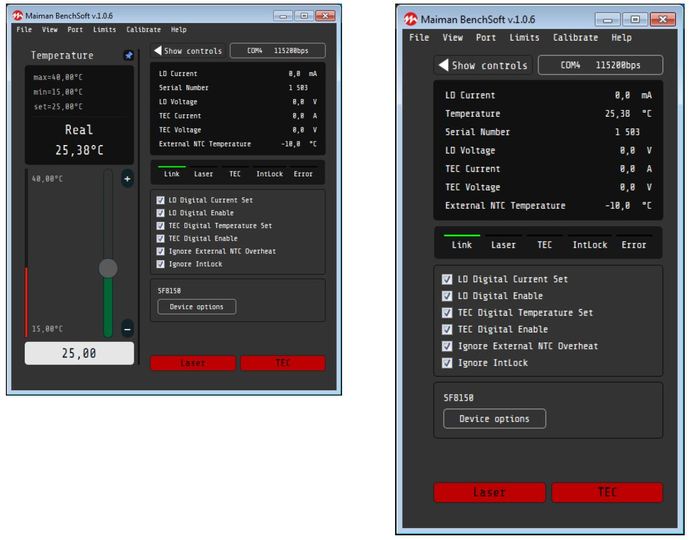690x540 pixels.
Task: Toggle TEC Digital Enable in right window
Action: click(x=447, y=329)
